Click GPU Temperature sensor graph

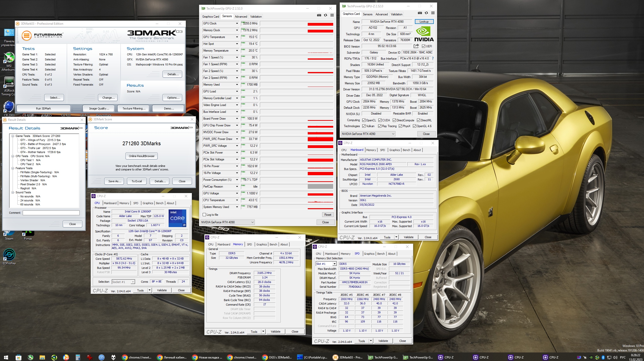[296, 37]
